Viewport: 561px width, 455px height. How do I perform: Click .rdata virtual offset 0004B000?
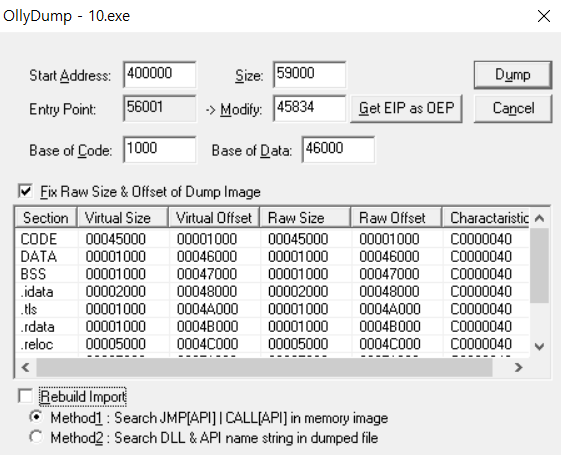[x=207, y=327]
